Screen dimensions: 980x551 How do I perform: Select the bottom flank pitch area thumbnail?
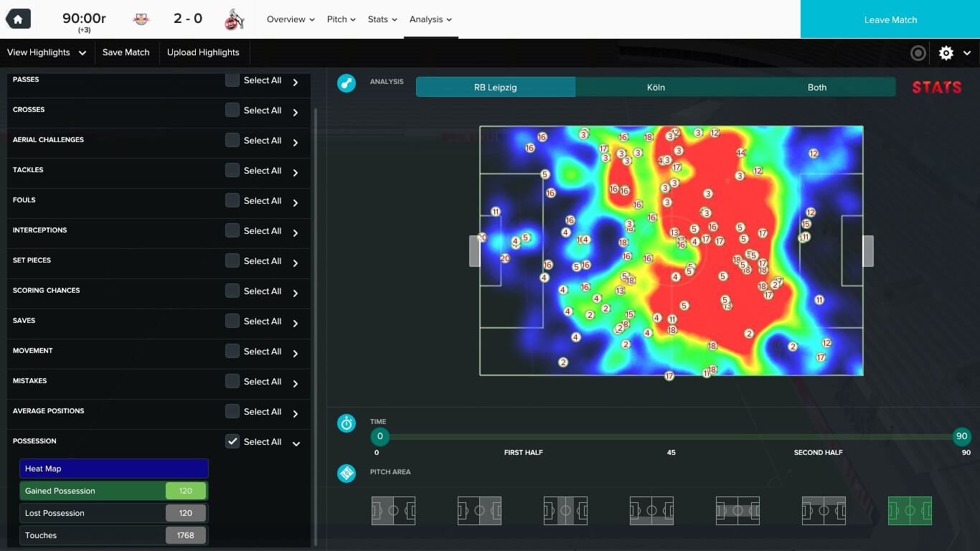[x=651, y=511]
